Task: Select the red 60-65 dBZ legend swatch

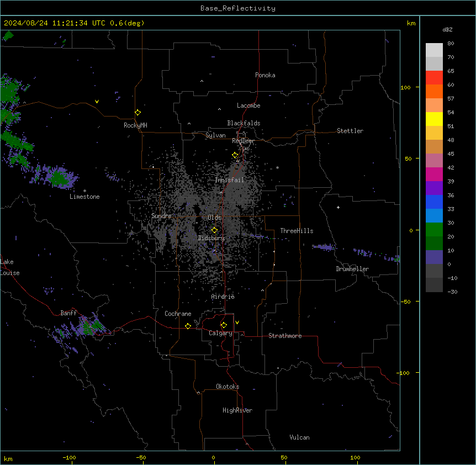Action: tap(434, 78)
